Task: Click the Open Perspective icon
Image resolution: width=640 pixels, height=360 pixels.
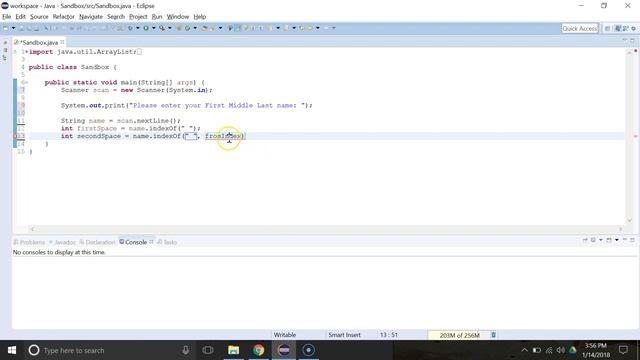Action: coord(607,28)
